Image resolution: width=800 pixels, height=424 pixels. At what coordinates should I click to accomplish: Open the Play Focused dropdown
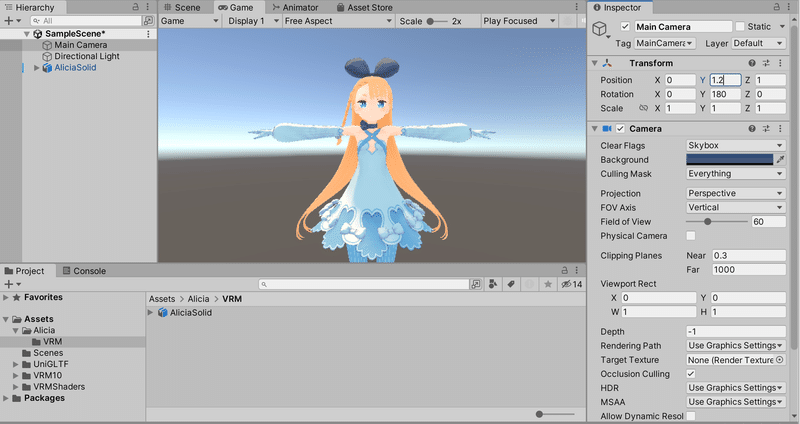519,21
